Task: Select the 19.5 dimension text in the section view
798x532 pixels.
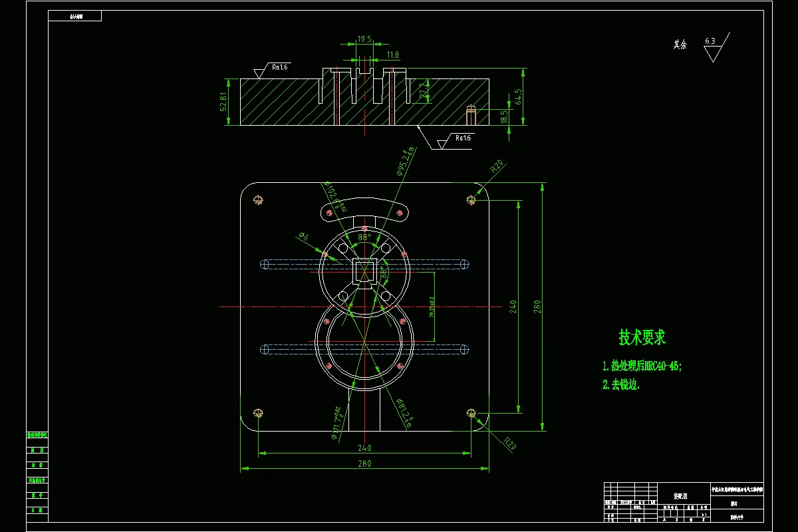Action: [364, 40]
